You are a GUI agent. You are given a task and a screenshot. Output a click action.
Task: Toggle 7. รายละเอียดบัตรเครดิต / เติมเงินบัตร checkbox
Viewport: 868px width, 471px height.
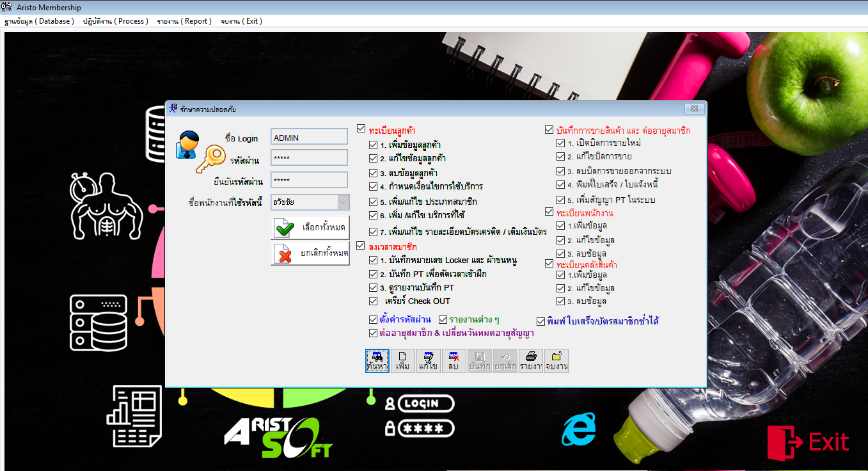pos(374,232)
